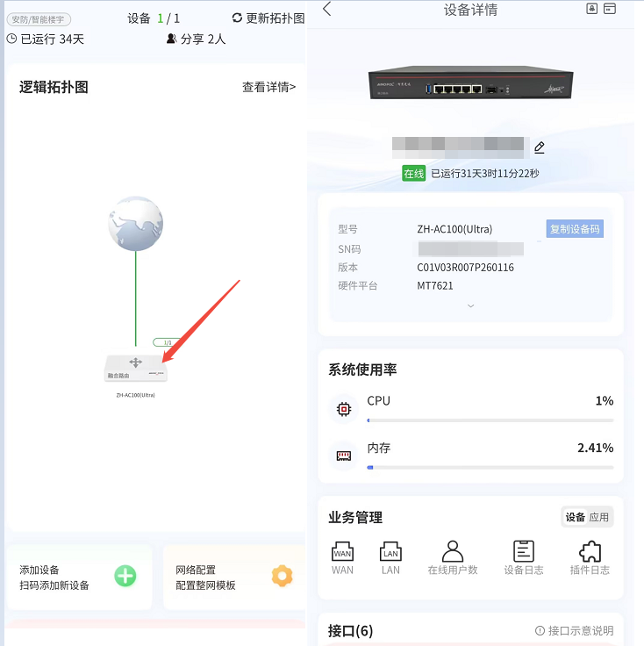Open the device log icon
Screen dimensions: 644x646
point(523,551)
